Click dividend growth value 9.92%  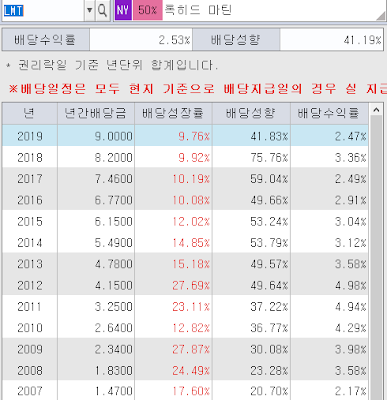pyautogui.click(x=194, y=158)
